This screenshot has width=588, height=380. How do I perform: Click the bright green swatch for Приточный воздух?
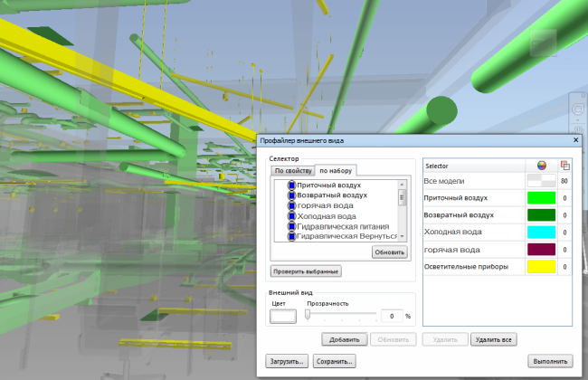(541, 198)
